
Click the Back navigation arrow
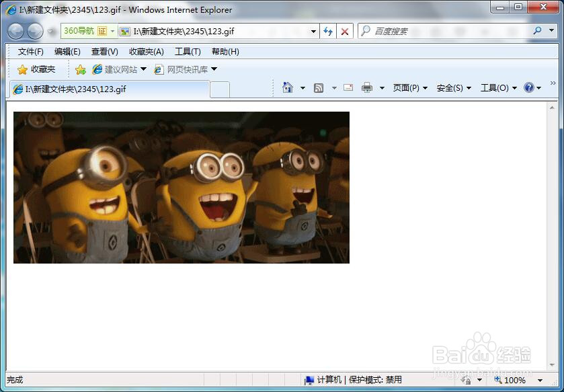pyautogui.click(x=16, y=31)
